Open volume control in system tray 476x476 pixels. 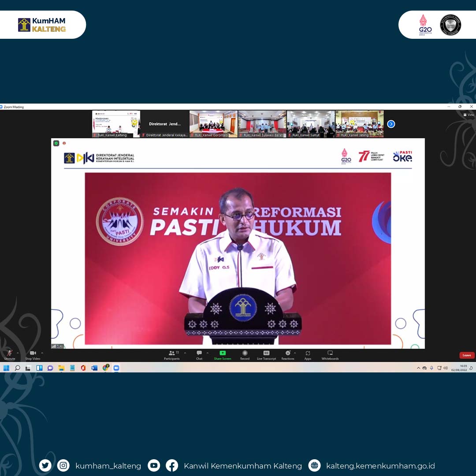[445, 368]
